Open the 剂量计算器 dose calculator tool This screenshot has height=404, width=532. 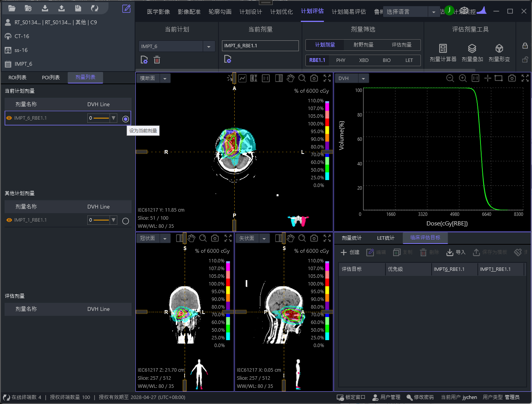point(443,53)
